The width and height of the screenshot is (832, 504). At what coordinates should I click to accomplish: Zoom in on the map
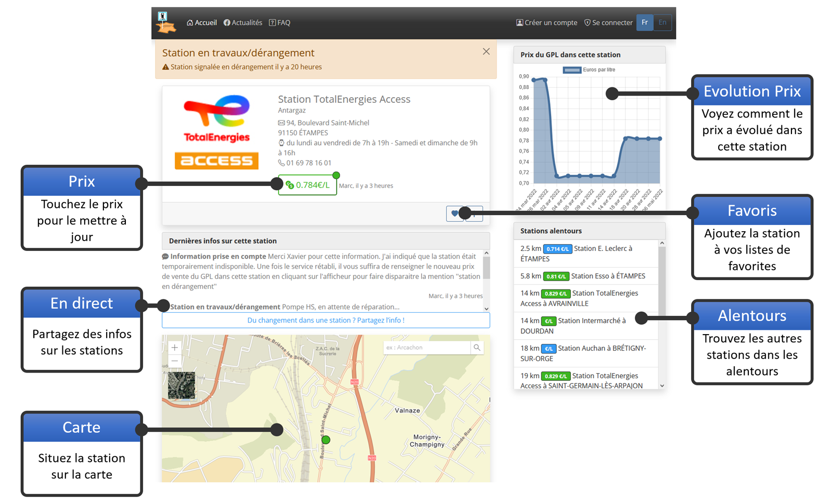tap(175, 348)
